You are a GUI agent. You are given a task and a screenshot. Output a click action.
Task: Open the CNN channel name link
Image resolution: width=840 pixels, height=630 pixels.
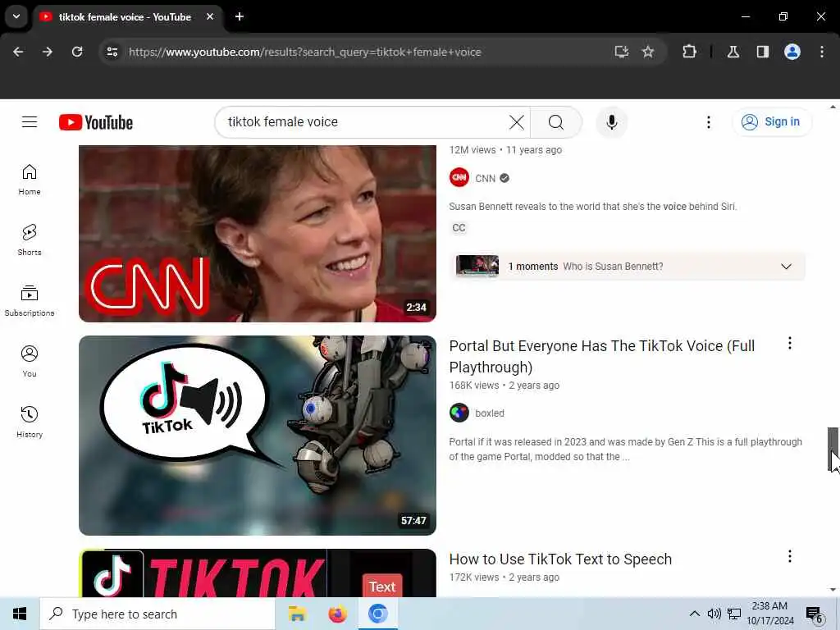coord(486,178)
